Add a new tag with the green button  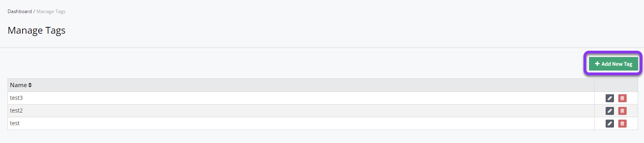pos(614,64)
